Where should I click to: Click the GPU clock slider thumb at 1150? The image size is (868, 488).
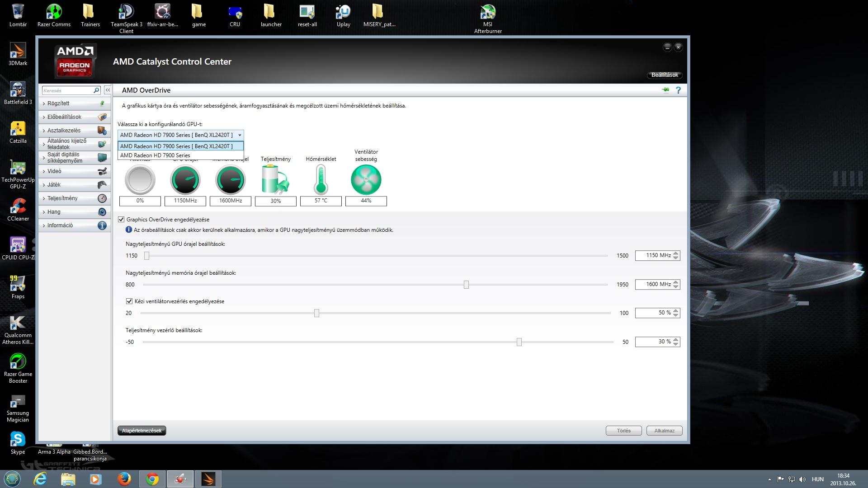click(x=146, y=256)
